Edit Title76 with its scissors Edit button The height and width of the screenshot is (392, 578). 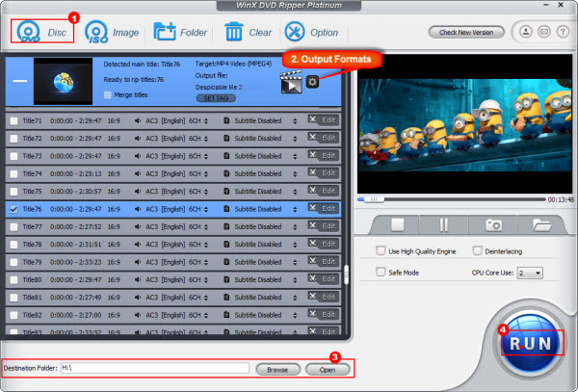coord(324,208)
